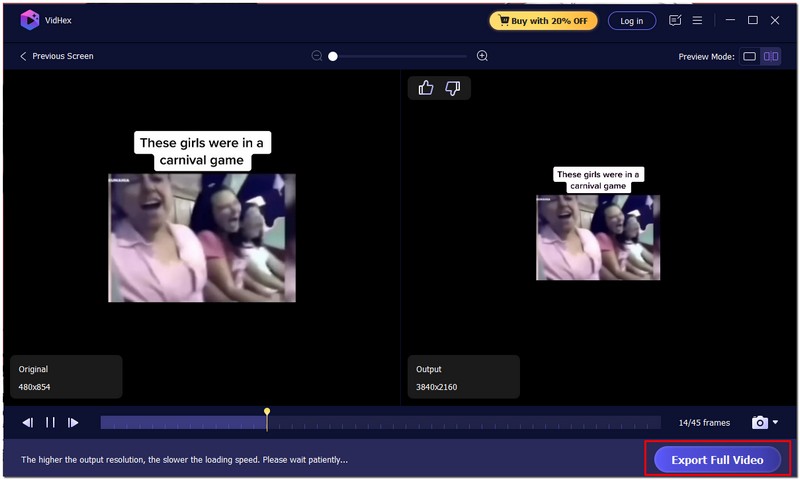The image size is (800, 480).
Task: Pause the video preview
Action: tap(50, 423)
